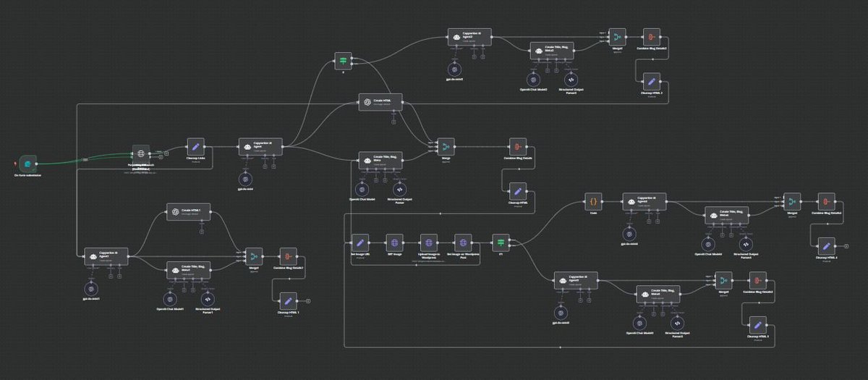The image size is (868, 380).
Task: Select the gpt-4o-mini1 model node
Action: click(x=90, y=287)
